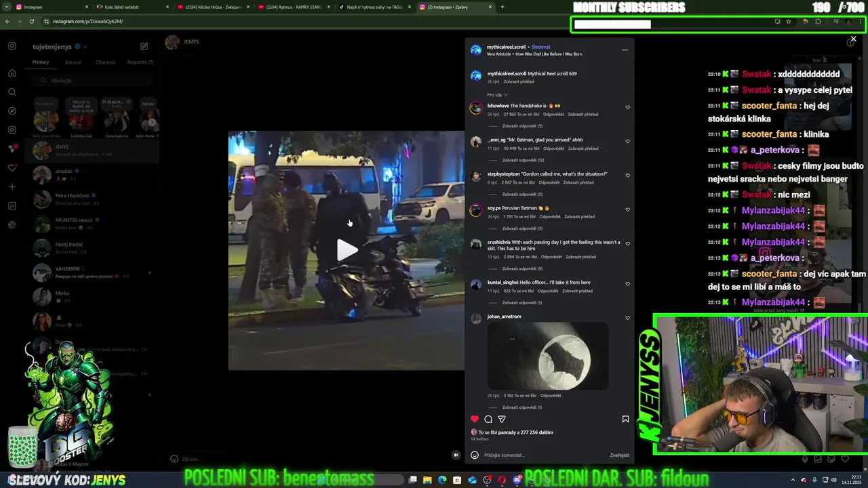Like soy.ps Peruvian Batman comment
This screenshot has height=488, width=868.
coord(627,209)
